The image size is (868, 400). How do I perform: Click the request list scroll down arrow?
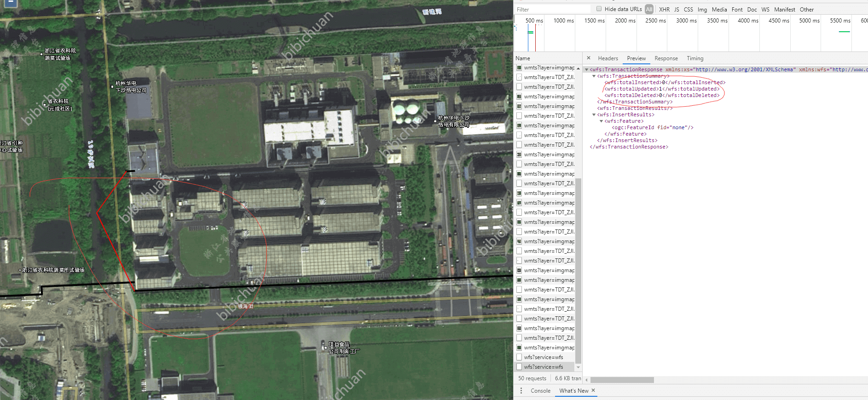coord(579,367)
